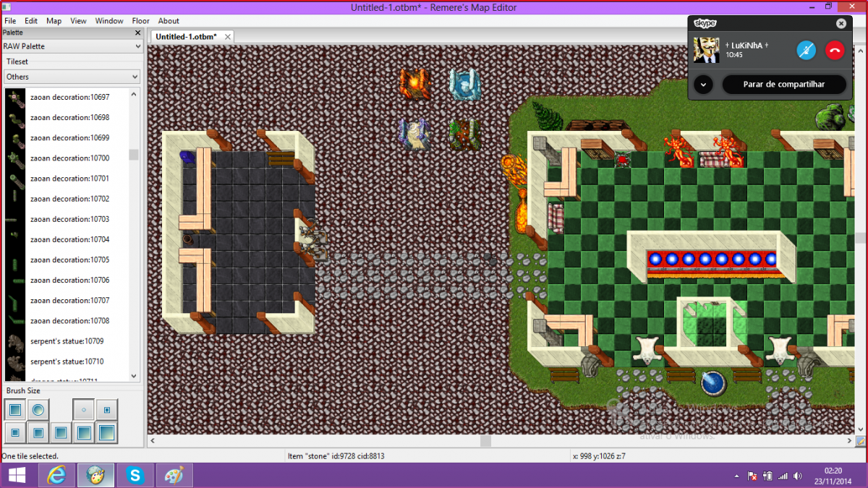Click the LuKiNhA caller avatar in Skype
Viewport: 868px width, 488px height.
point(707,50)
